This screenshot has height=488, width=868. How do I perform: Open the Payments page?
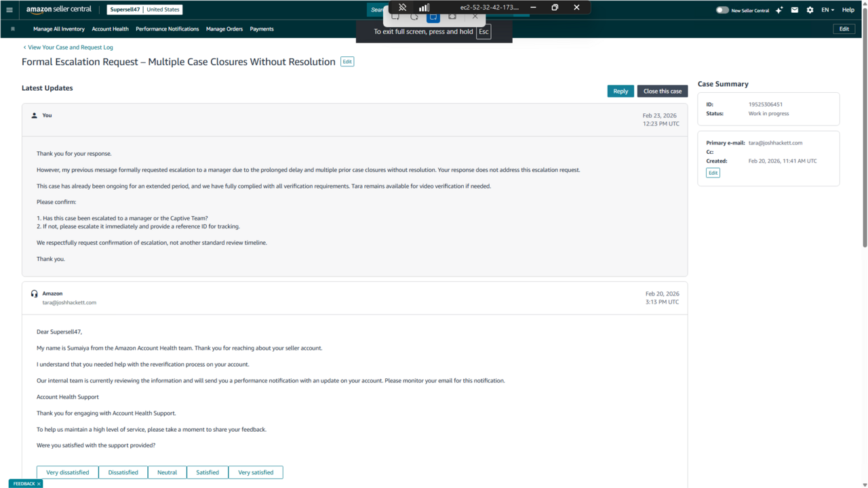click(x=262, y=29)
